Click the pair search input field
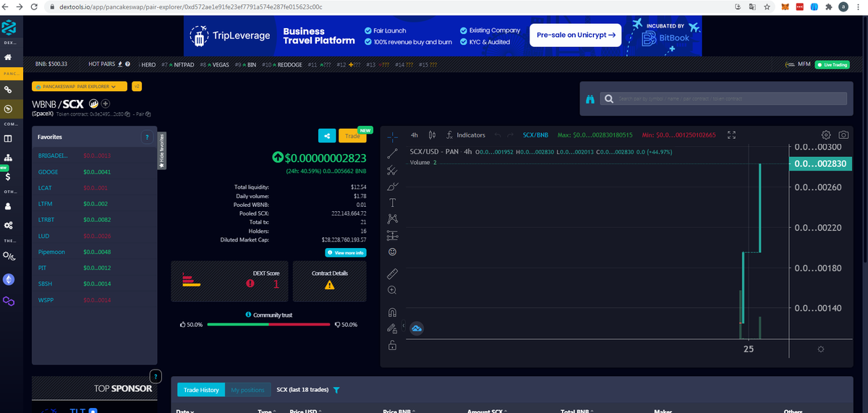 point(724,98)
